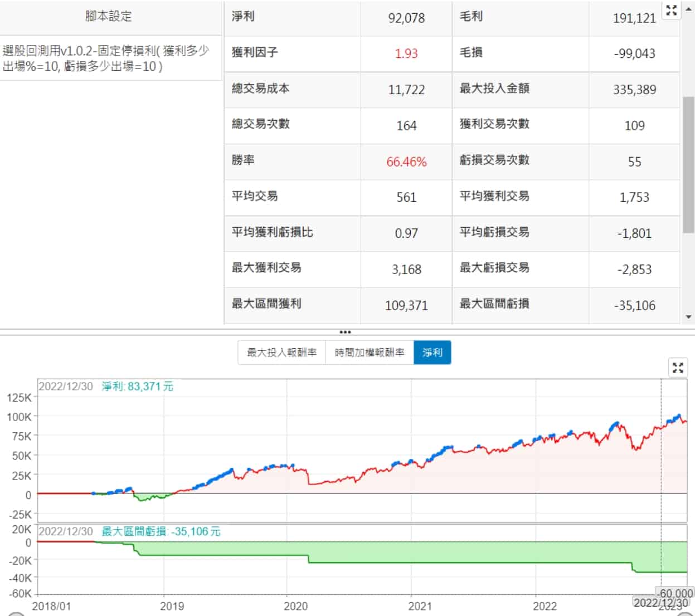Viewport: 695px width, 616px height.
Task: Click the 最大投入金額 335,389 value cell
Action: [634, 90]
